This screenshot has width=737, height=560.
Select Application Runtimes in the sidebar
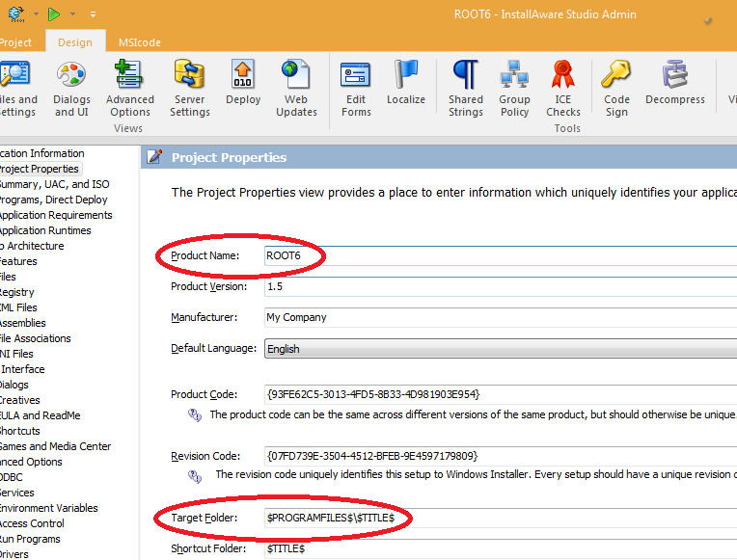coord(45,230)
